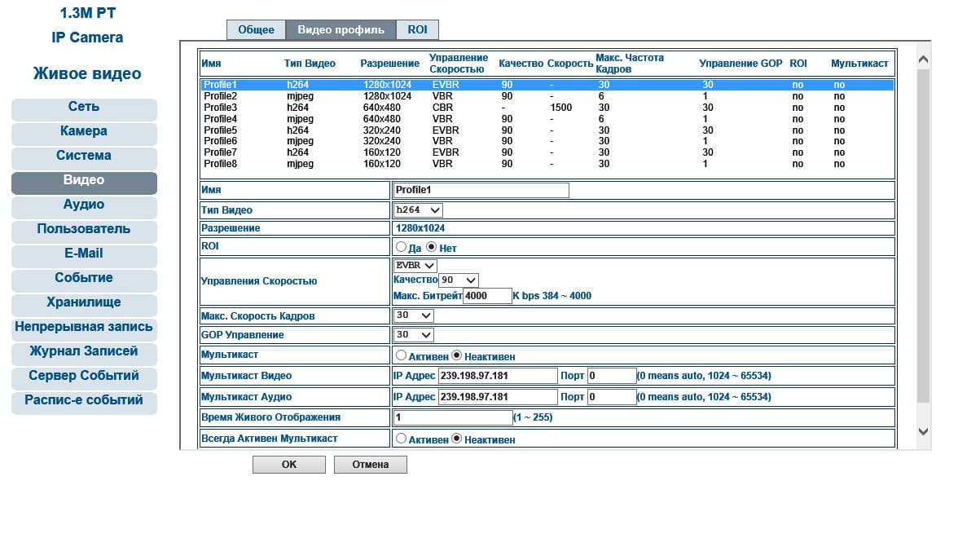Click the vertical scrollbar track

click(x=923, y=245)
